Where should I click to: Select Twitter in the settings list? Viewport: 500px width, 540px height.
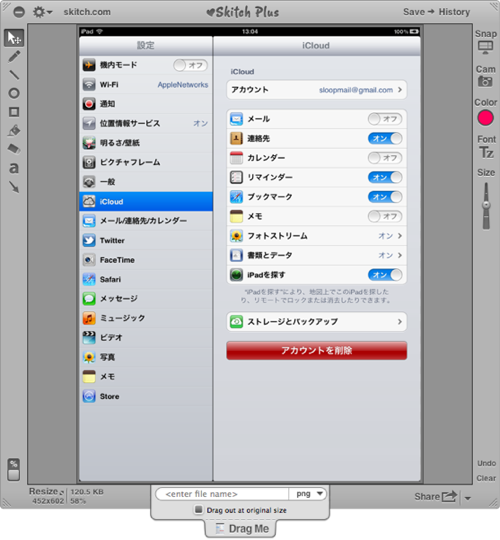pyautogui.click(x=146, y=240)
